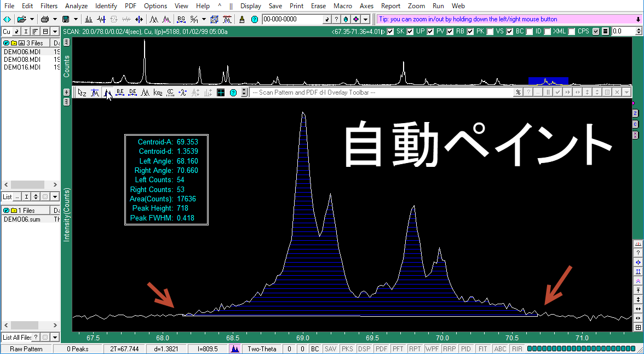Click the cyan help icon beside PDF field

click(x=255, y=19)
